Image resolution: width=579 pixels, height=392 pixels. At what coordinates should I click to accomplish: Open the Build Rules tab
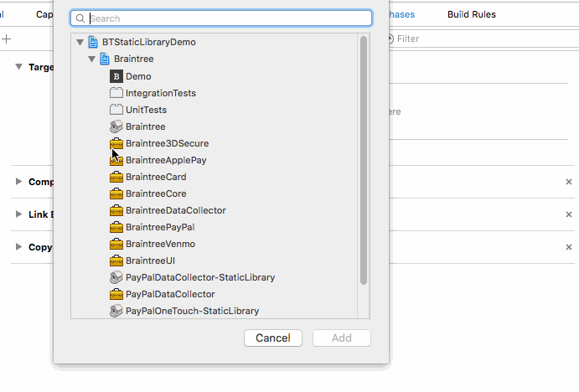(x=472, y=14)
